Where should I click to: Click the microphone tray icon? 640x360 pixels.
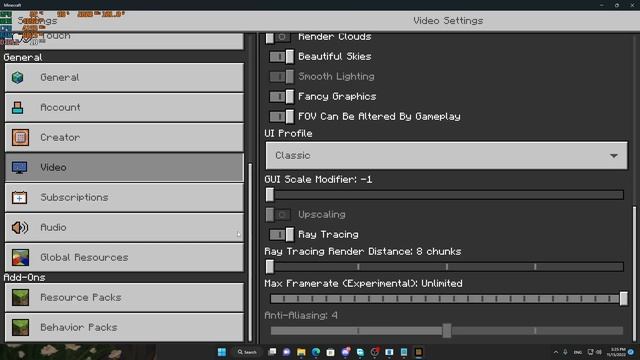tap(565, 352)
